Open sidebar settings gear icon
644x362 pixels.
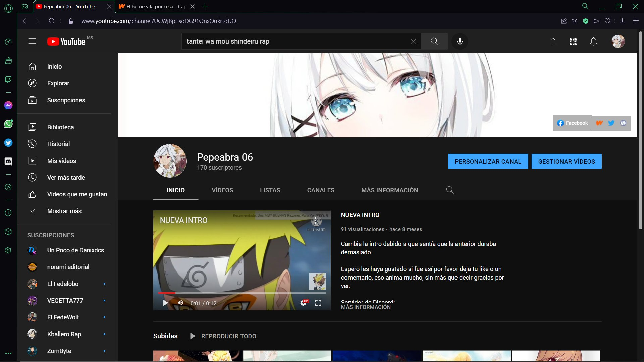tap(8, 250)
